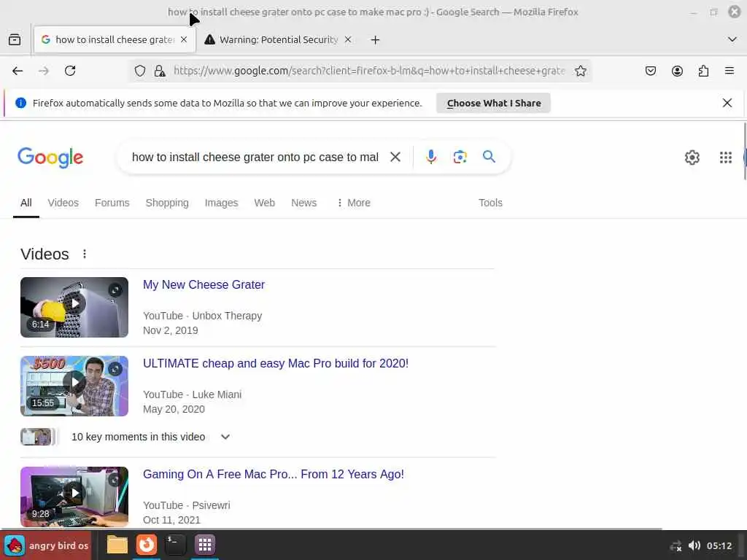Play Psivewri gaming Mac Pro thumbnail

(x=74, y=497)
